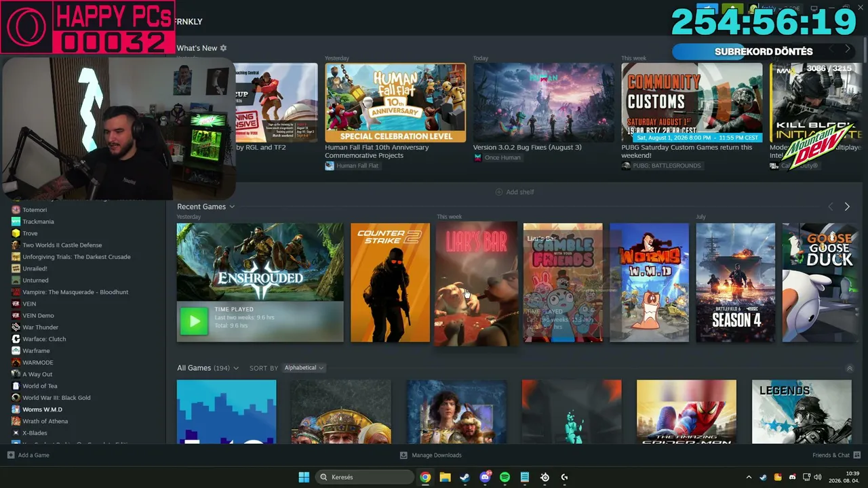Open Google Chrome from the taskbar

[425, 477]
